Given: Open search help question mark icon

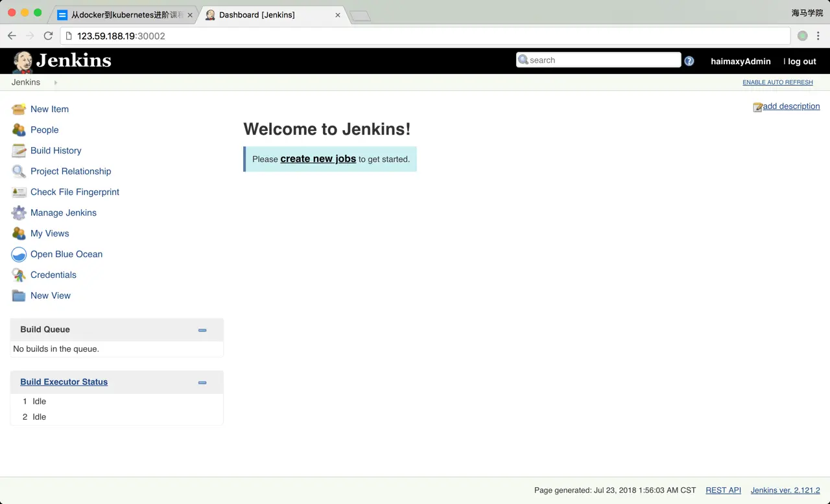Looking at the screenshot, I should (x=689, y=60).
